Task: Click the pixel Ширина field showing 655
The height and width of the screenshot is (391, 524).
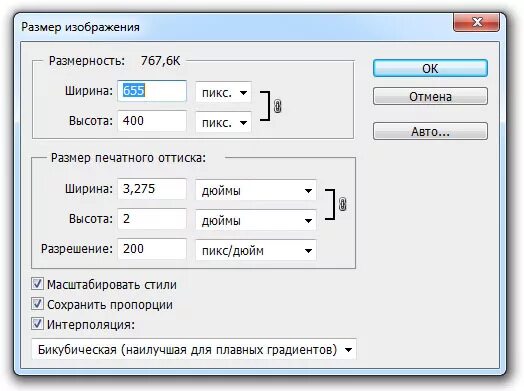Action: (152, 91)
